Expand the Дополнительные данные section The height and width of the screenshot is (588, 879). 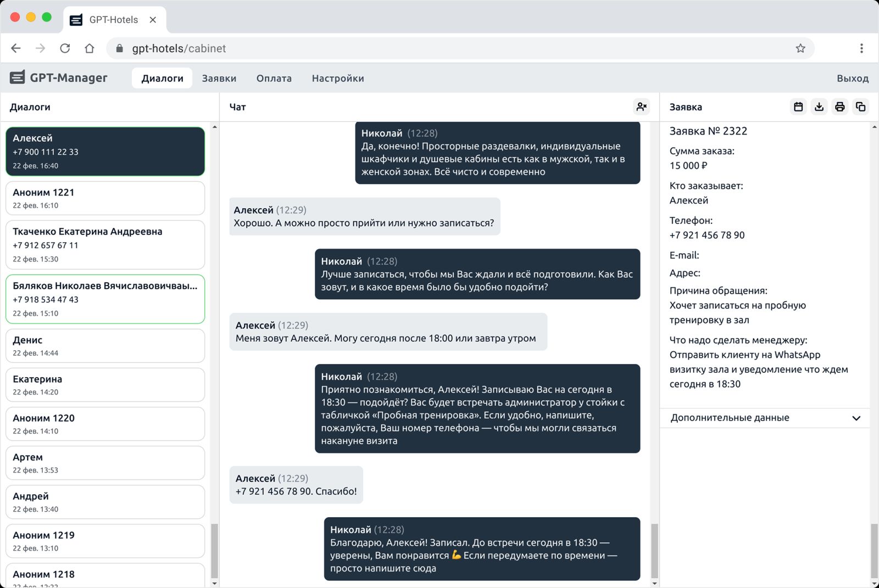(x=764, y=418)
